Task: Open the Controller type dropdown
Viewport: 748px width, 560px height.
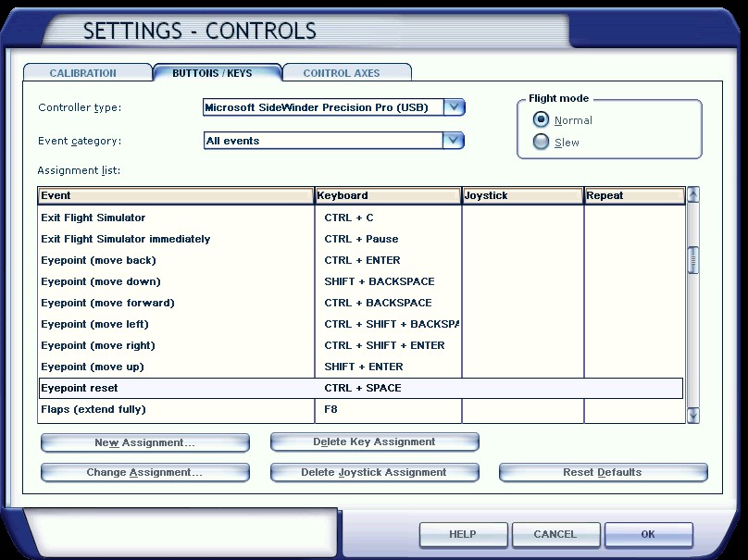Action: point(454,107)
